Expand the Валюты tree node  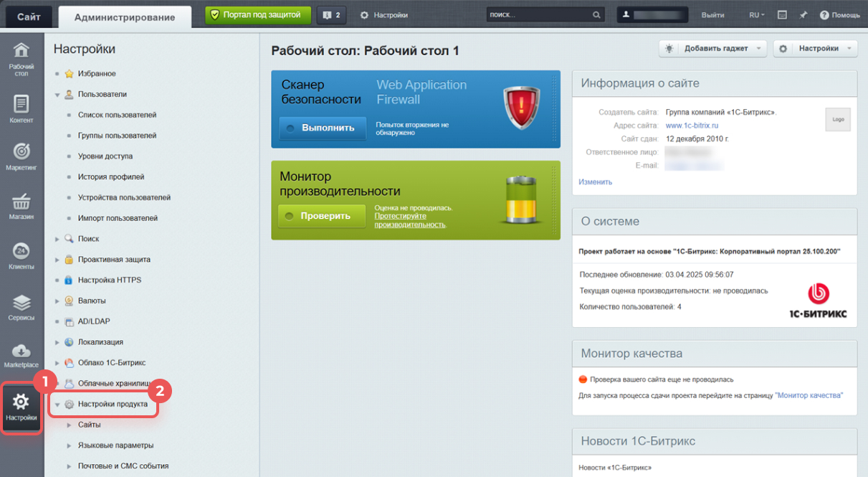coord(57,301)
